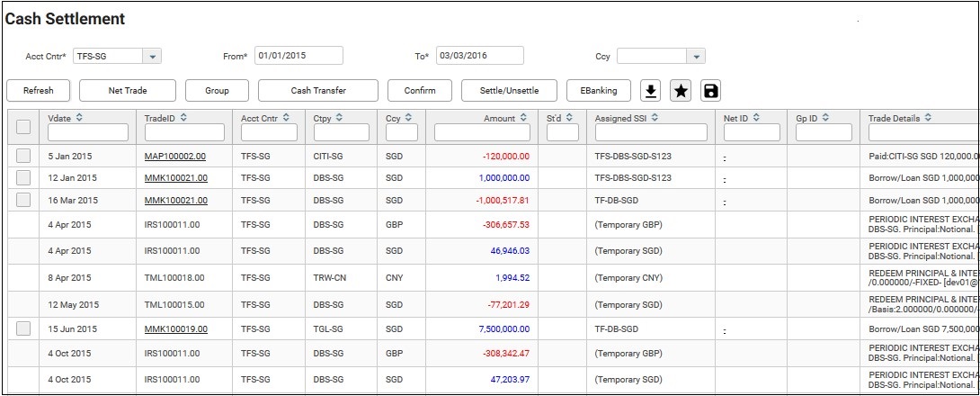
Task: Sort by TradeID column arrows
Action: pos(183,118)
